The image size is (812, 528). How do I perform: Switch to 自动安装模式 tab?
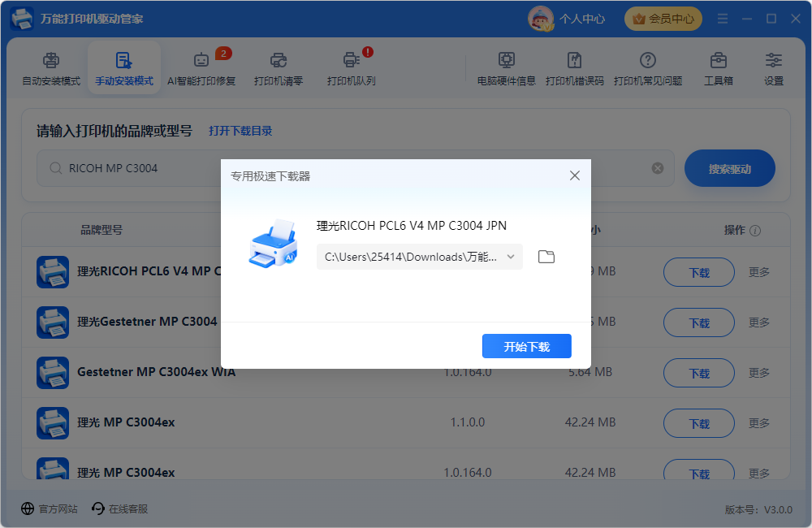coord(50,69)
